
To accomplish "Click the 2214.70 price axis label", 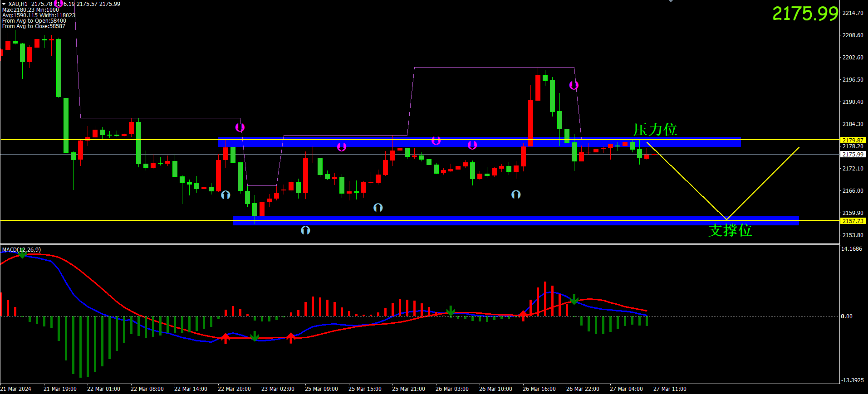I will 853,13.
